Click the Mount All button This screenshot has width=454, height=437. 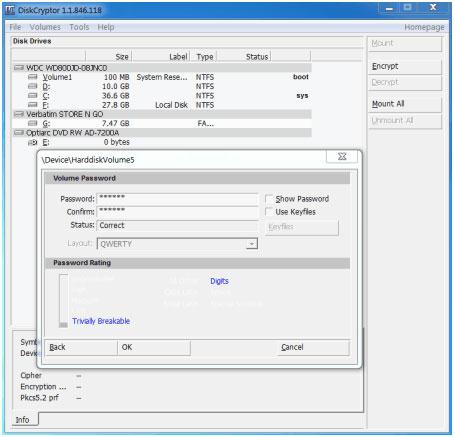[x=405, y=104]
